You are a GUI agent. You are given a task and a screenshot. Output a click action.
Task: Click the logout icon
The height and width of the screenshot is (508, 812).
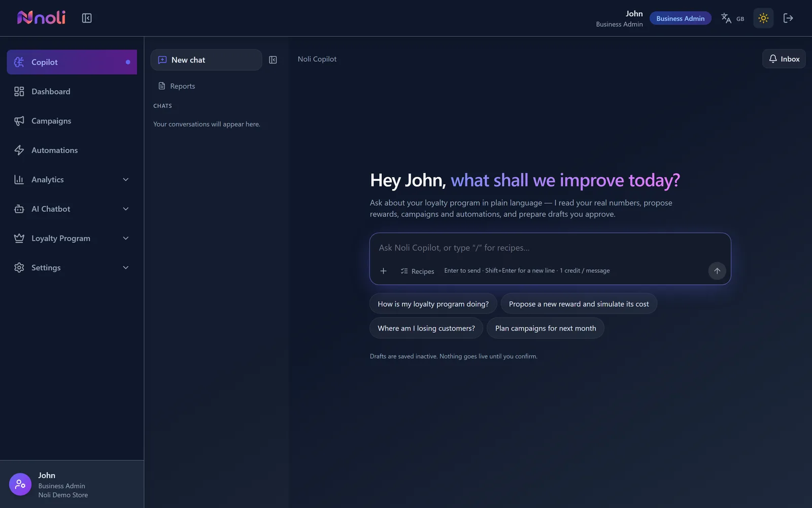(788, 18)
